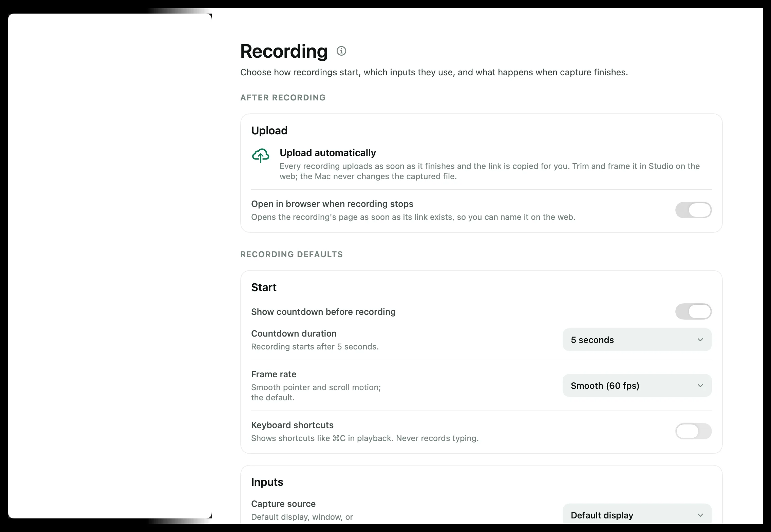Click the Keyboard shortcuts label
Screen dimensions: 771x532
292,425
